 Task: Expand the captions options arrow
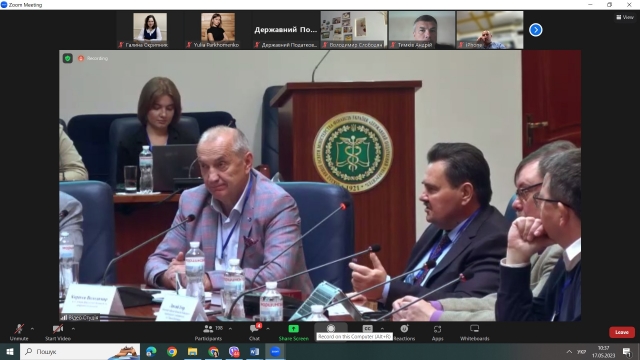pyautogui.click(x=382, y=329)
